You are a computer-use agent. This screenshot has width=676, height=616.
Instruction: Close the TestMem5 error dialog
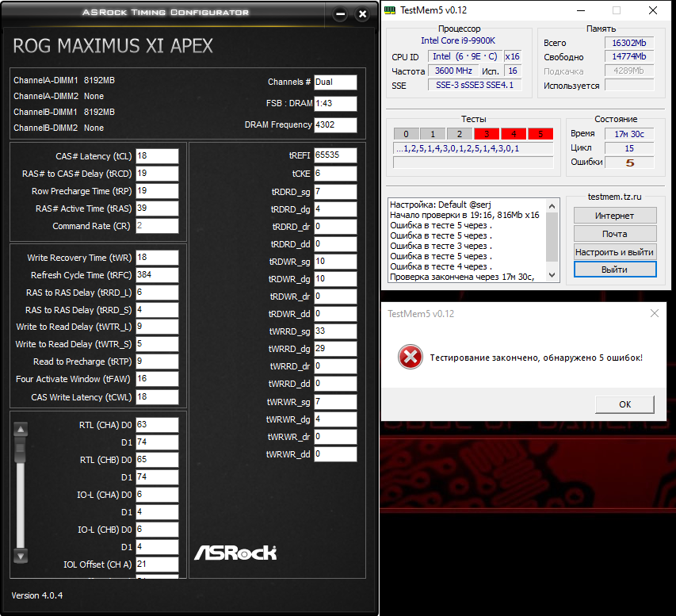click(654, 314)
